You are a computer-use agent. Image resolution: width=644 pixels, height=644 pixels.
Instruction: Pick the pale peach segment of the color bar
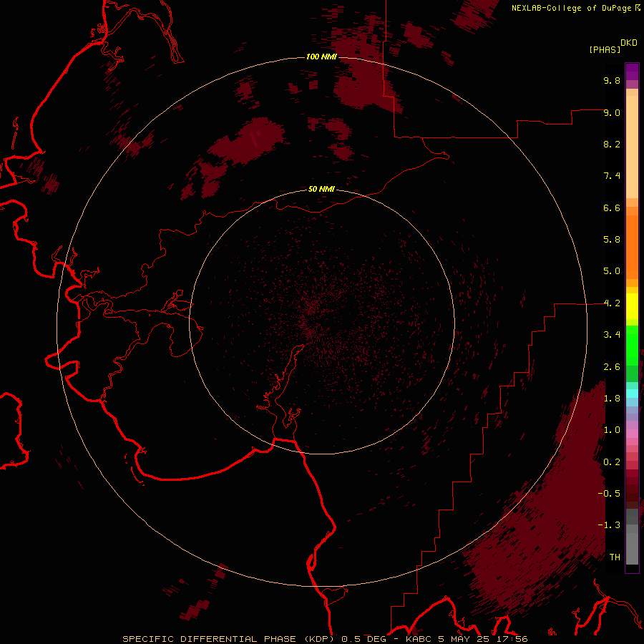click(x=632, y=147)
